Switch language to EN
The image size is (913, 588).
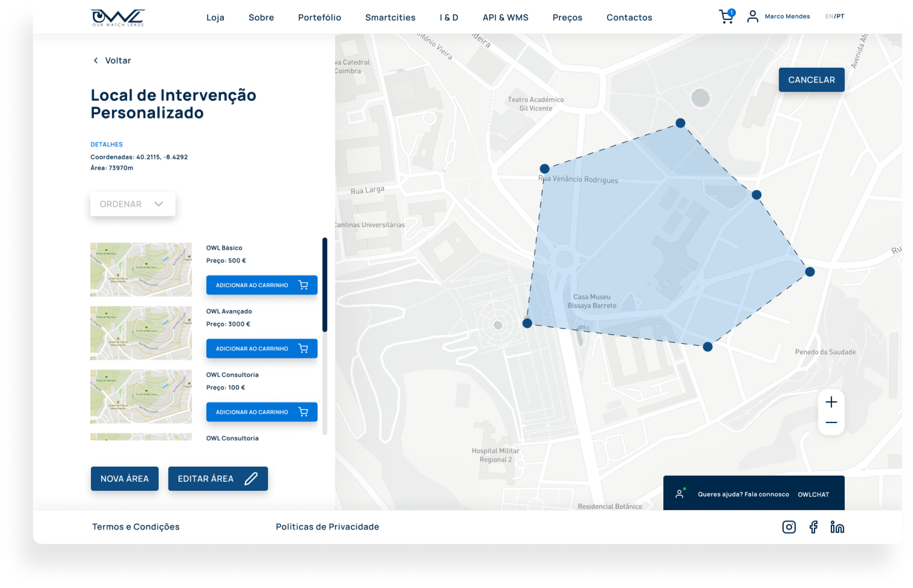(829, 16)
